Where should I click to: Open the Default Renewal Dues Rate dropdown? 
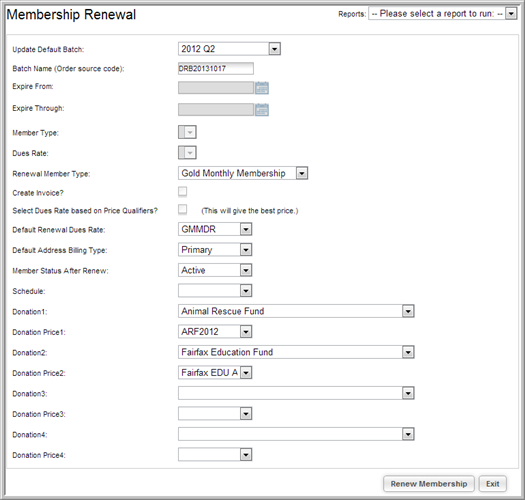215,229
